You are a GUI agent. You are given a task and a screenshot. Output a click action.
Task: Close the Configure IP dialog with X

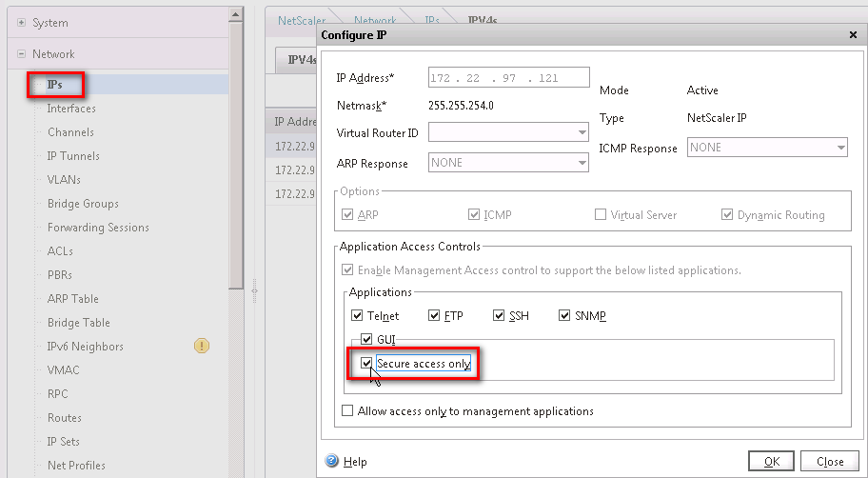(853, 35)
